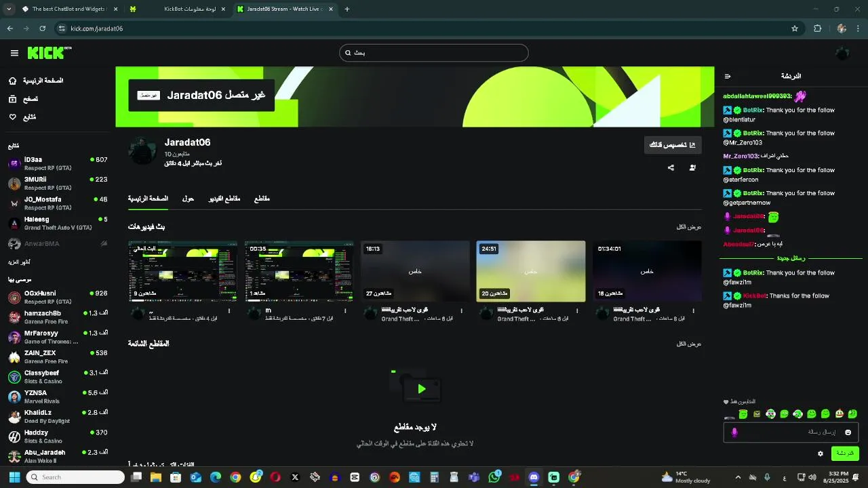Click the add-moderator person icon below customize button

point(692,167)
